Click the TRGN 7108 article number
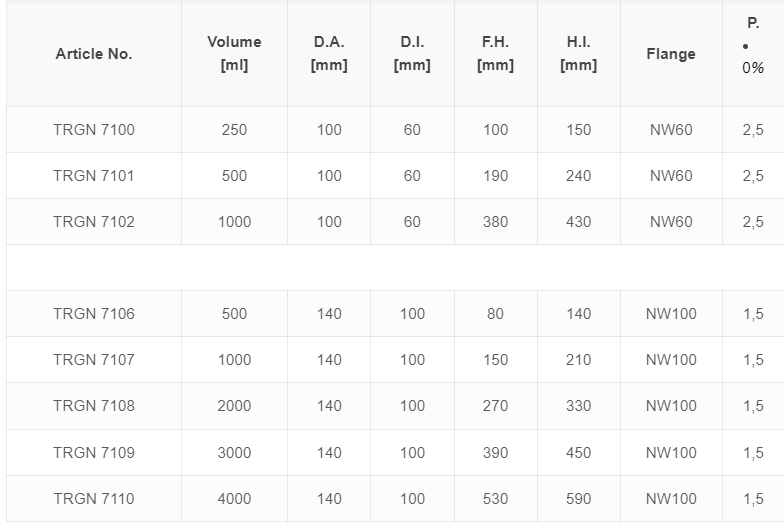Screen dimensions: 784x523 point(94,406)
